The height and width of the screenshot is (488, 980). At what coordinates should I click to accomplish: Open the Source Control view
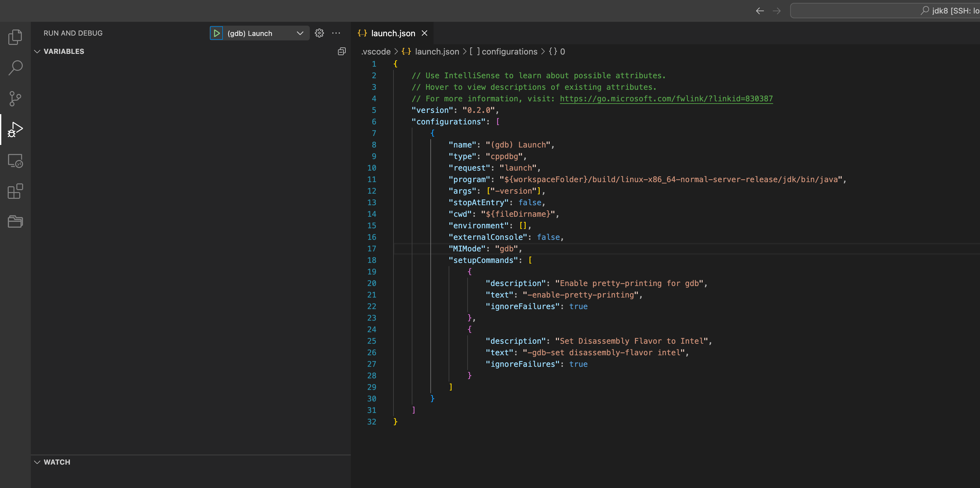pos(15,98)
